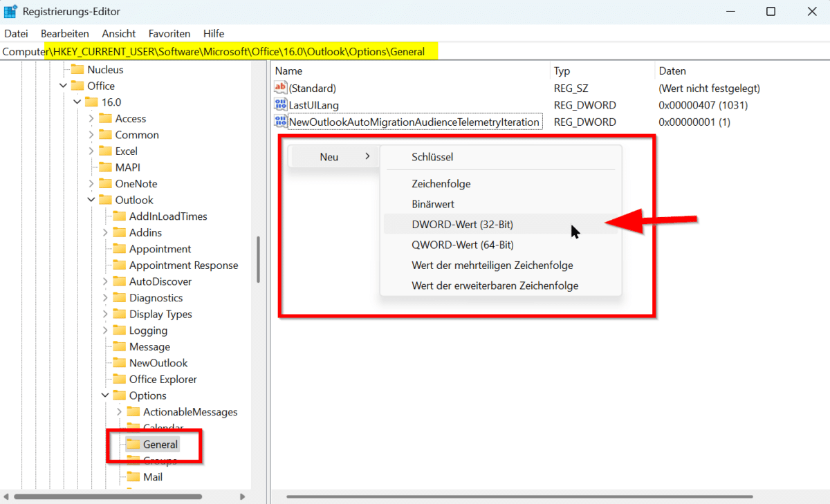This screenshot has height=504, width=830.
Task: Expand the Excel tree node
Action: tap(91, 151)
